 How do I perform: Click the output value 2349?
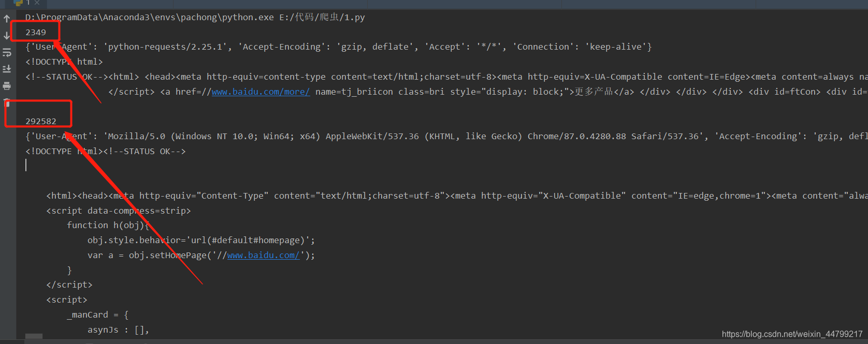point(36,32)
